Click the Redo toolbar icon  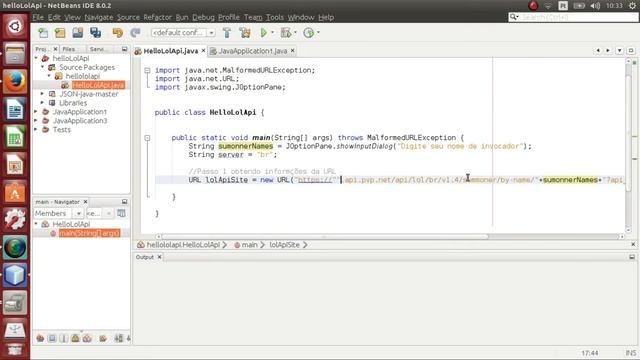point(135,33)
